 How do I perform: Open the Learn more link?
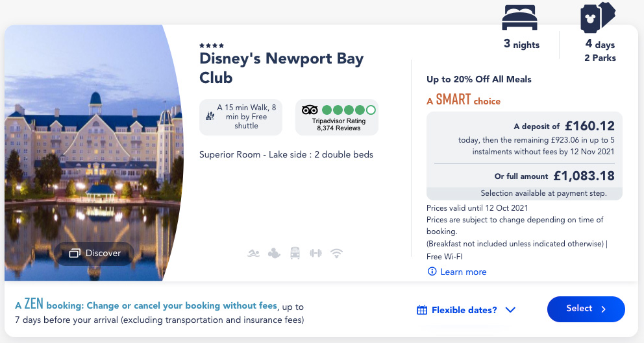tap(464, 272)
